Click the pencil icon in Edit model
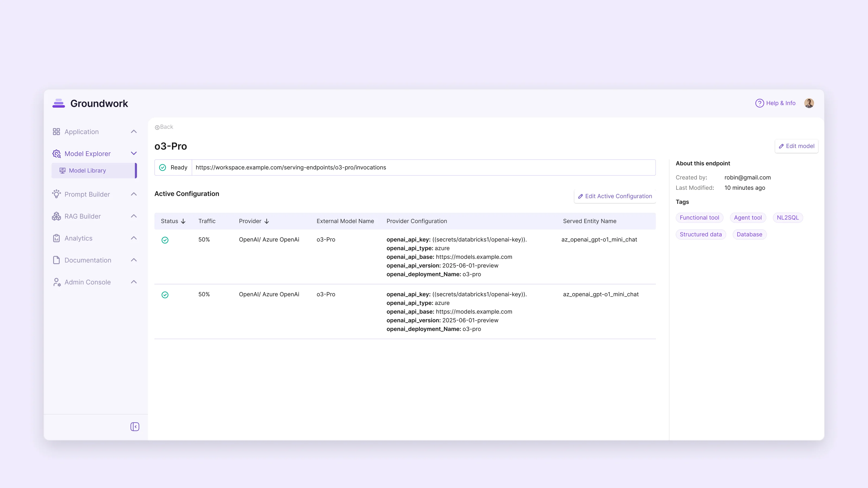This screenshot has width=868, height=488. (781, 146)
